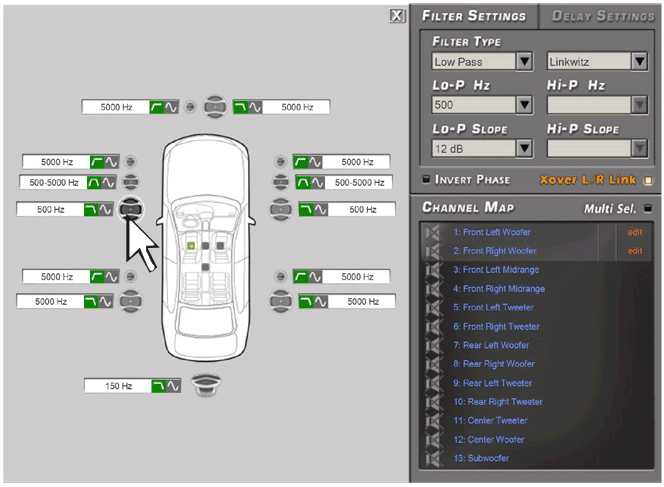Viewport: 664px width, 487px height.
Task: Select the front right tweeter speaker icon
Action: pyautogui.click(x=280, y=161)
